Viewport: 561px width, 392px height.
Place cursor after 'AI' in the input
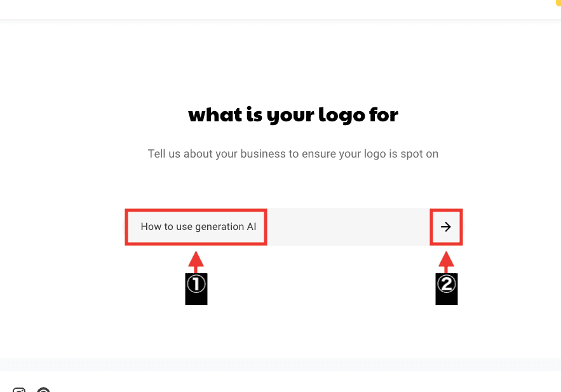pos(257,226)
